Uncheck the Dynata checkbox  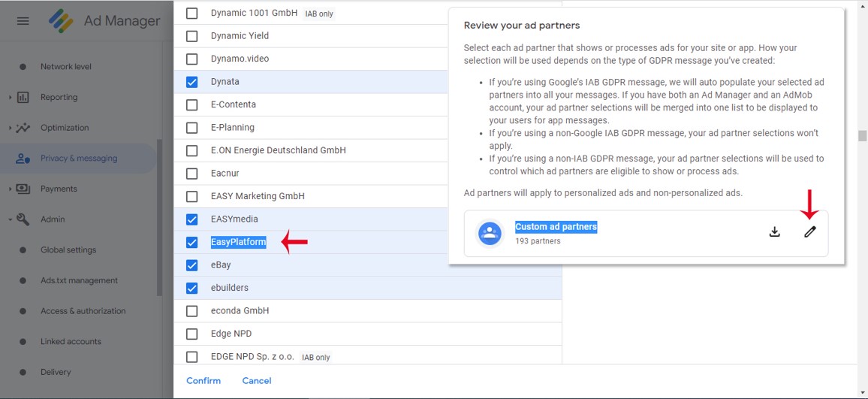pyautogui.click(x=191, y=82)
